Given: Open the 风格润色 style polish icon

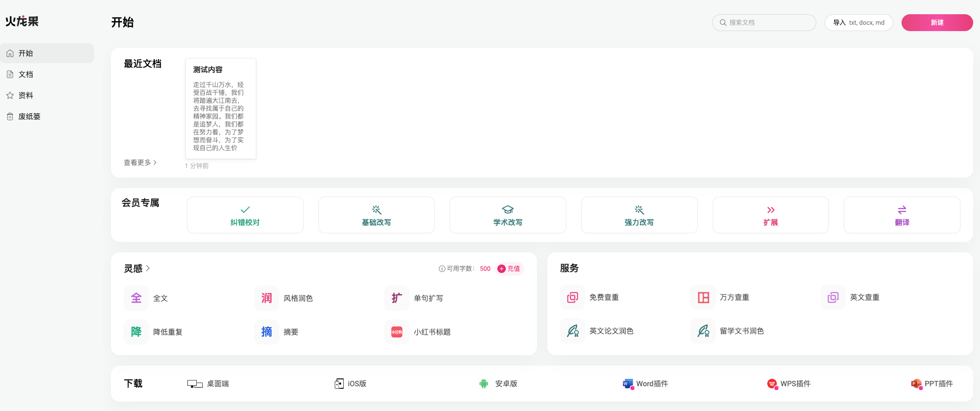Looking at the screenshot, I should (267, 298).
